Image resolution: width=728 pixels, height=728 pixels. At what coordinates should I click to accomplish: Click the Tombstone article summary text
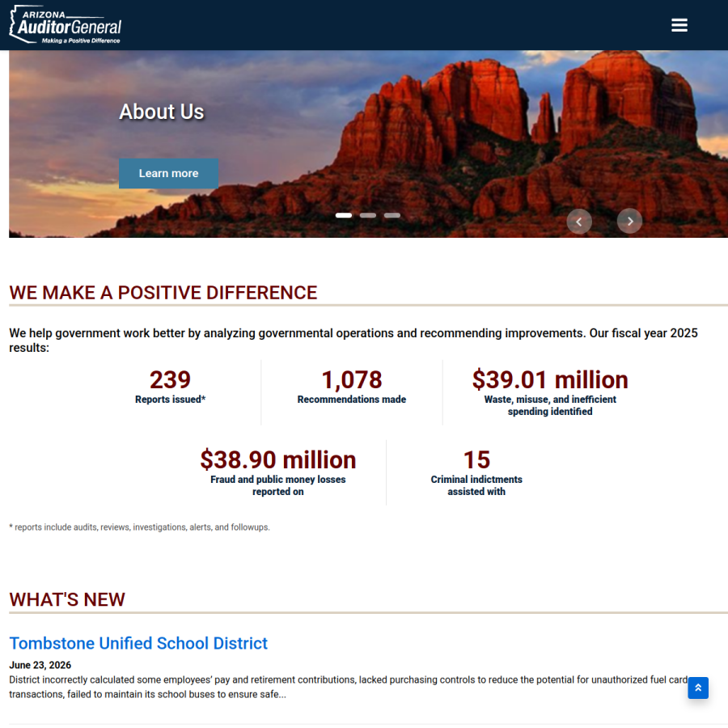click(348, 687)
